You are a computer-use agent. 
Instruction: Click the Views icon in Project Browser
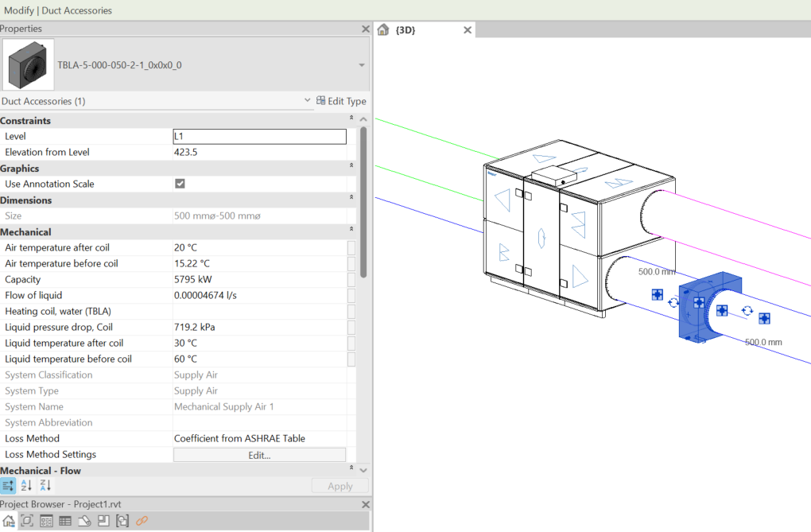(27, 521)
